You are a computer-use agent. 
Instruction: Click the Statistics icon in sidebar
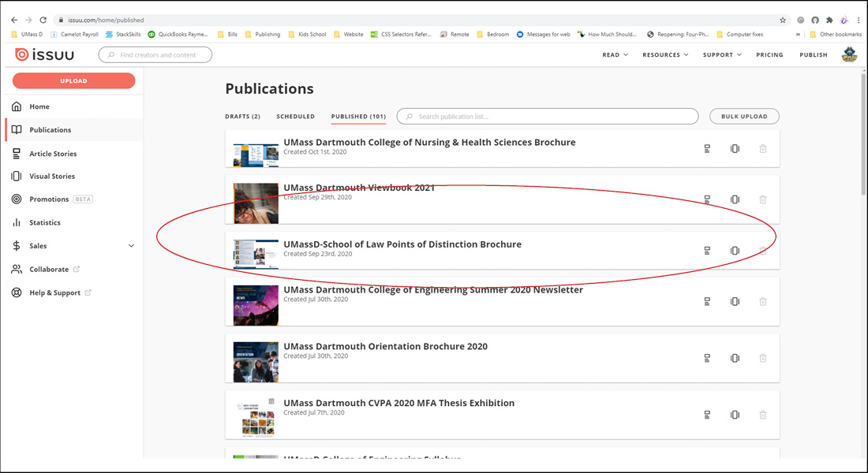pyautogui.click(x=17, y=223)
